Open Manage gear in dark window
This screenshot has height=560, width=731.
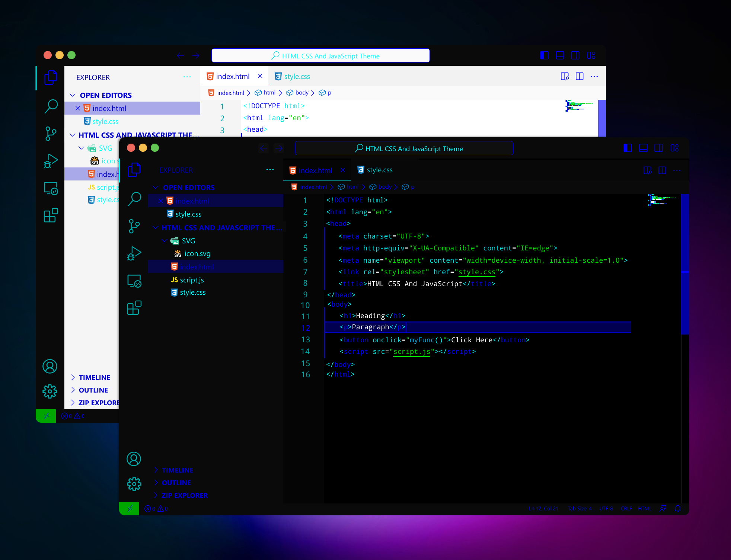point(134,484)
